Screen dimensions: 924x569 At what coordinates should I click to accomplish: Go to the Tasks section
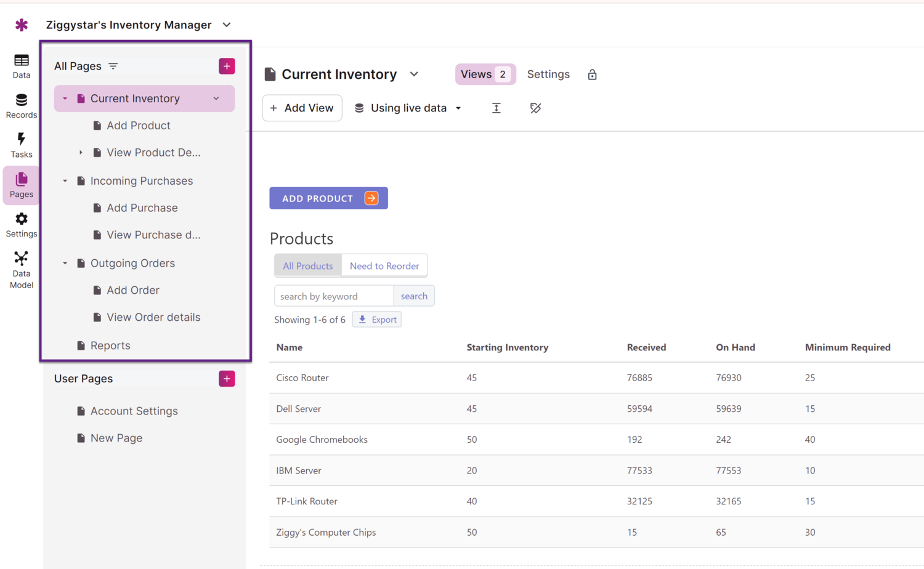click(22, 145)
